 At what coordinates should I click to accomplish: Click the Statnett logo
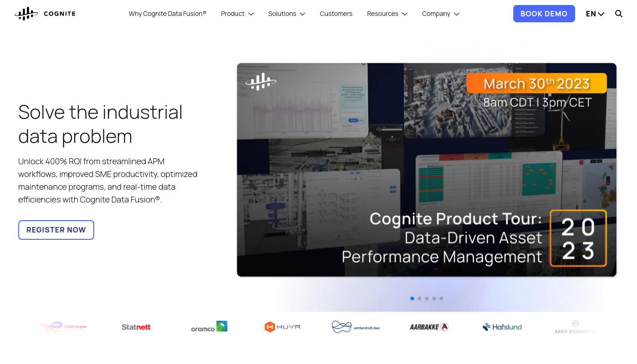136,327
